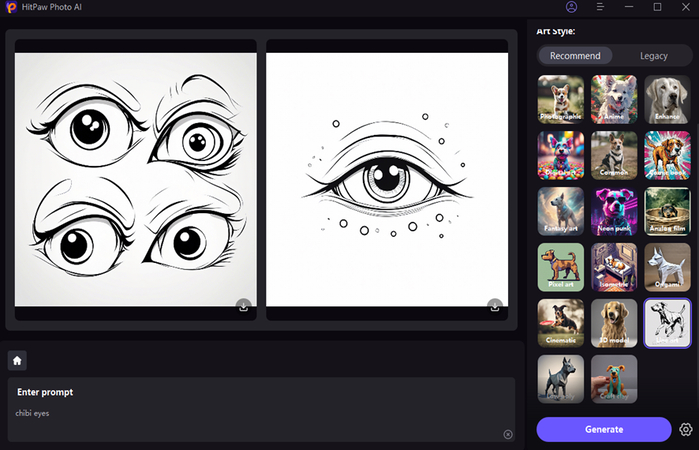This screenshot has width=699, height=450.
Task: Open generation settings gear icon
Action: pos(686,429)
